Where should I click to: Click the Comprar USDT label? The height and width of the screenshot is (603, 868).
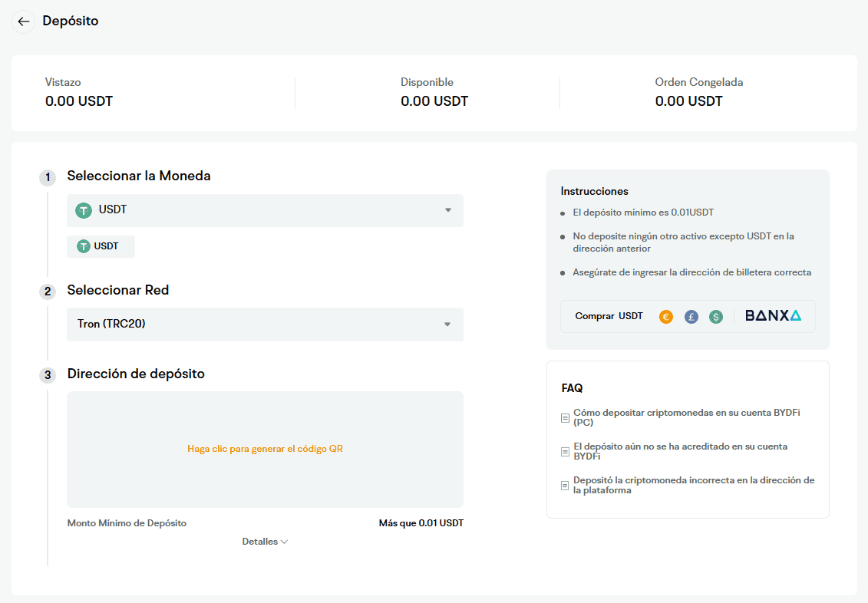609,316
